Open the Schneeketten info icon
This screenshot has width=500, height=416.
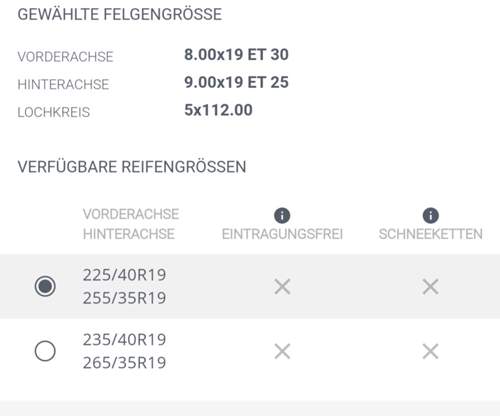coord(430,215)
